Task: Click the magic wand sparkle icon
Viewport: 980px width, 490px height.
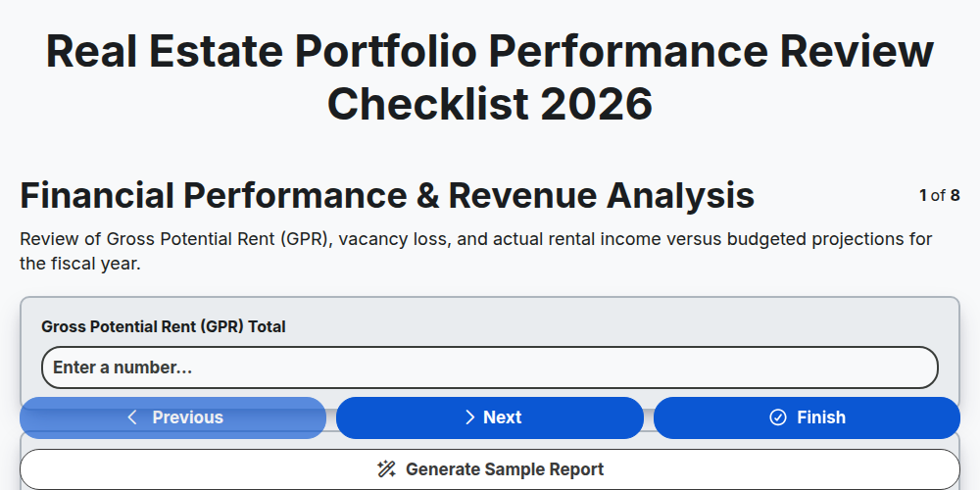Action: tap(386, 469)
